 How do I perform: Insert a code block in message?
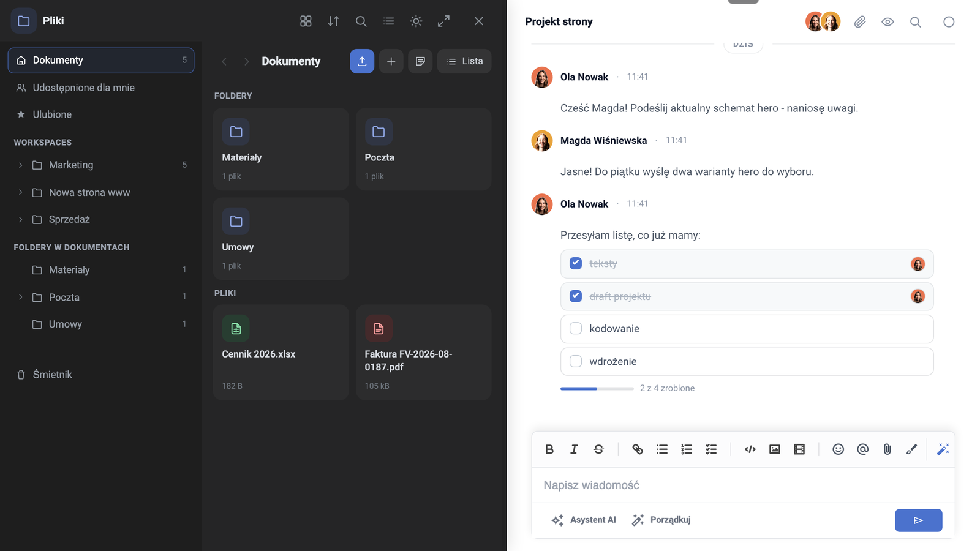(750, 449)
